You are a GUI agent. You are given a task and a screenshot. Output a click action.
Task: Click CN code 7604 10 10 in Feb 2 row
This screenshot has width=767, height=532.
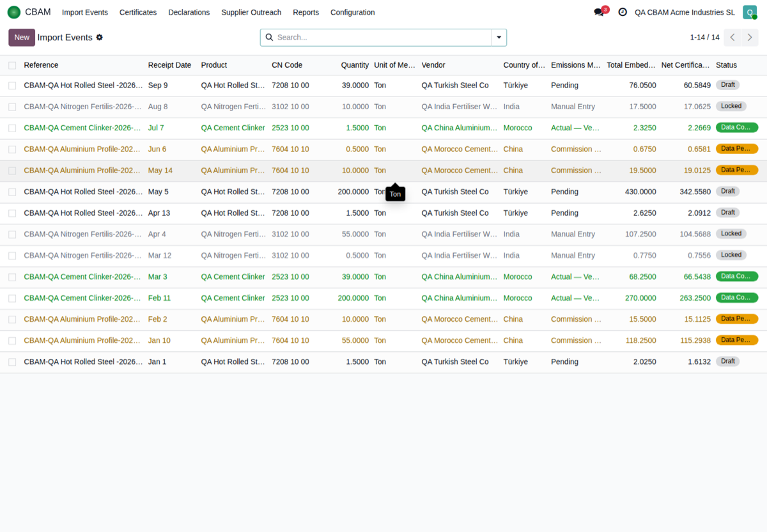pyautogui.click(x=290, y=319)
